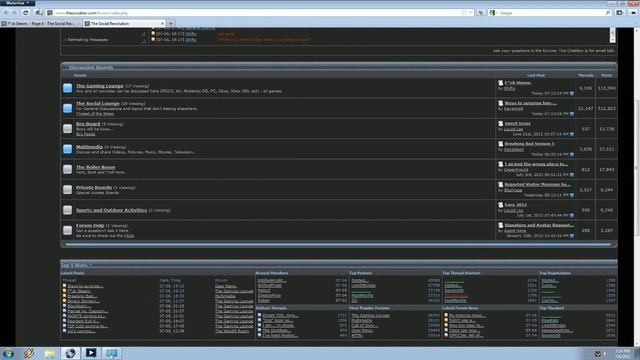640x360 pixels.
Task: Click the Forum Help last post go-to icon
Action: (x=572, y=236)
